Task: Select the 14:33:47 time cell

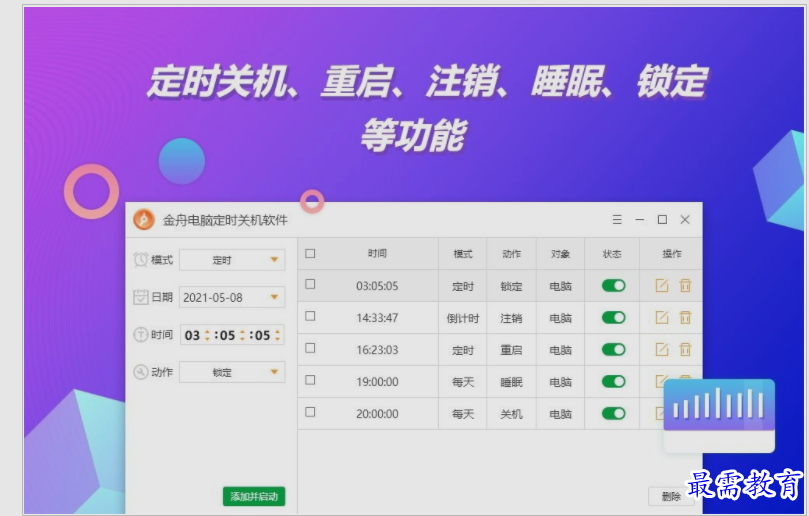Action: (x=377, y=318)
